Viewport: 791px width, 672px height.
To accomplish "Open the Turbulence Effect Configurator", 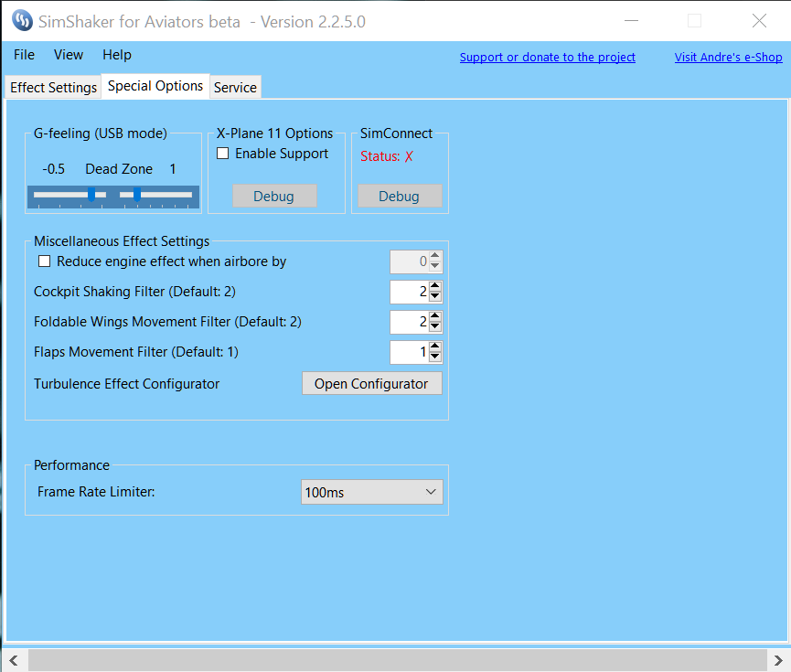I will pos(372,383).
